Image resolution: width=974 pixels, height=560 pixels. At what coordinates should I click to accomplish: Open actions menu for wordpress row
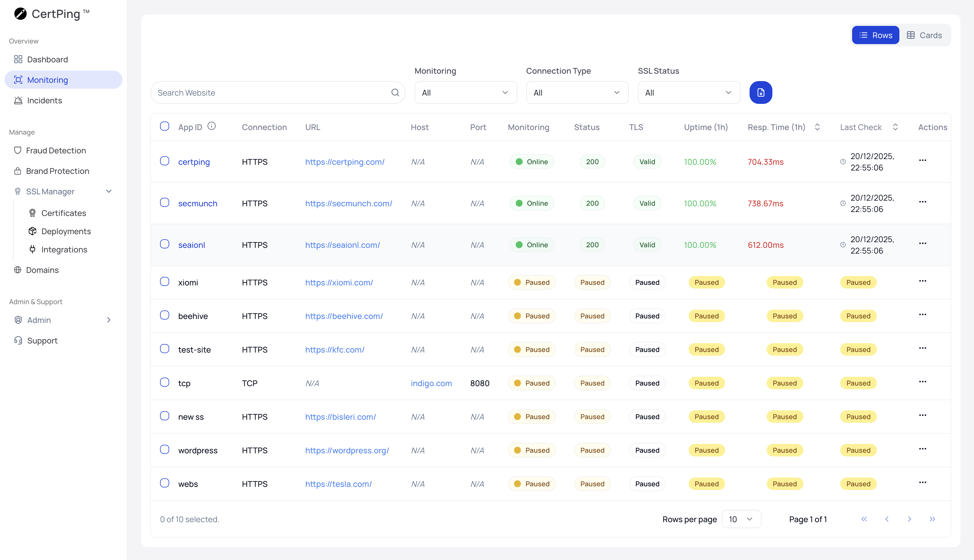point(922,449)
